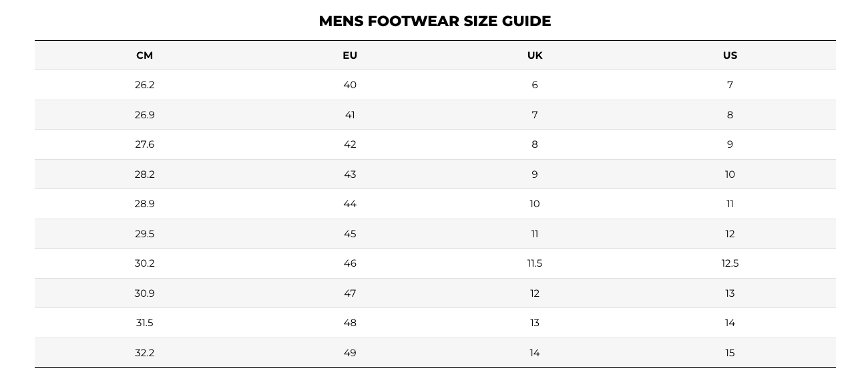Select UK size 11.5 cell
Screen dimensions: 868x387
click(535, 263)
